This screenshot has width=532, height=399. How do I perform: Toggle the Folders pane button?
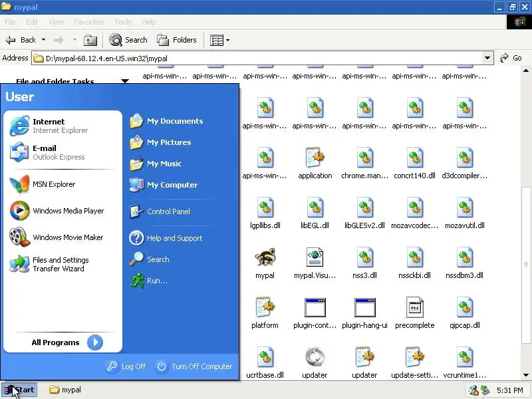tap(177, 40)
